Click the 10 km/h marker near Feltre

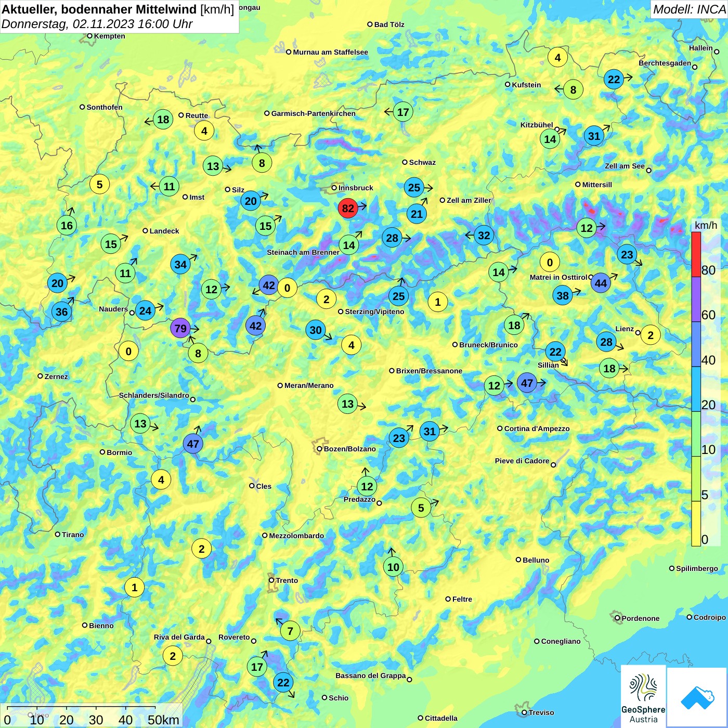(x=393, y=567)
